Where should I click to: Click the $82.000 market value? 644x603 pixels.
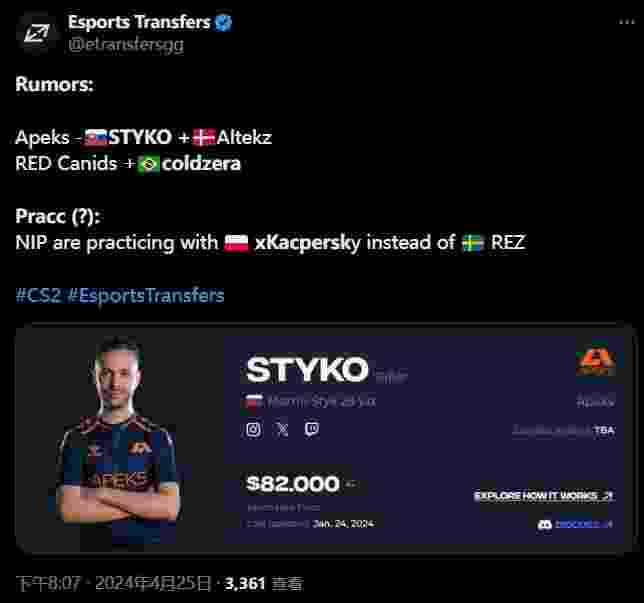[293, 483]
